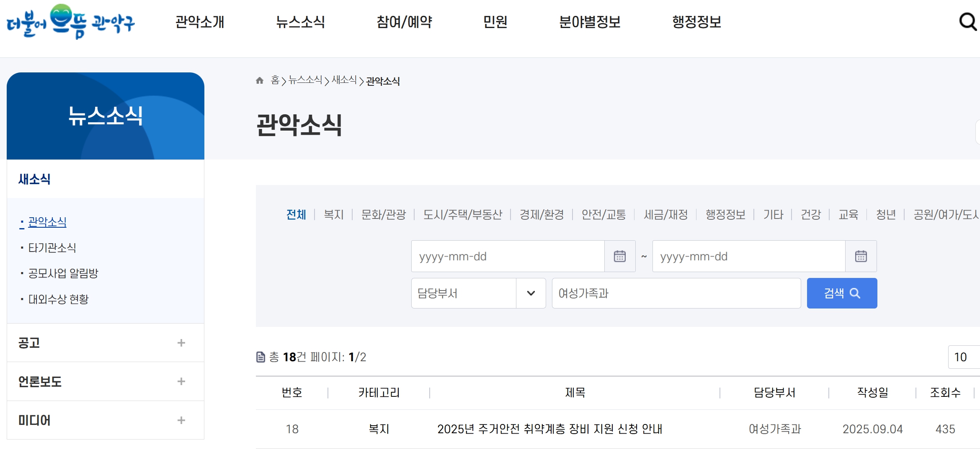Expand the 미디어 sidebar section

tap(181, 420)
